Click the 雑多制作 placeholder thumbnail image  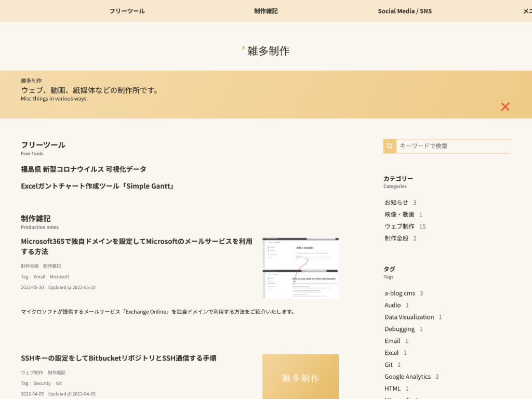coord(300,377)
